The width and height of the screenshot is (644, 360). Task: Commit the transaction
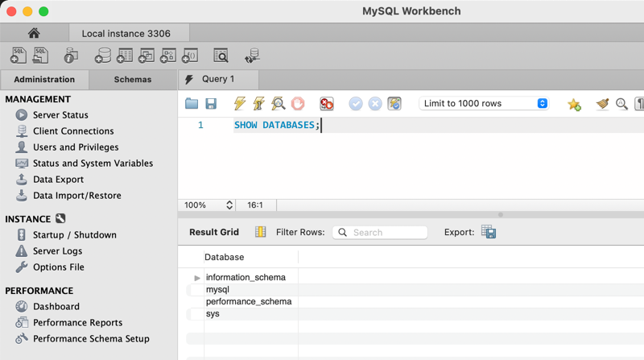point(356,104)
